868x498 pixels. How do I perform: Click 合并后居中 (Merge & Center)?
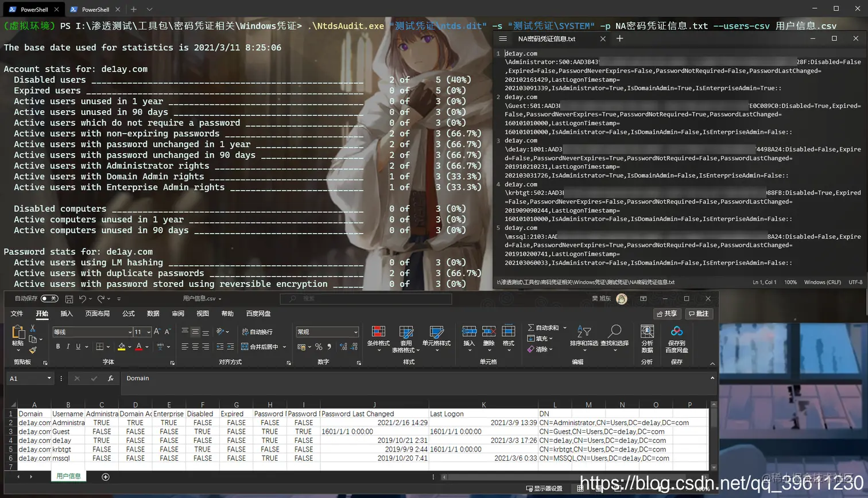click(260, 347)
